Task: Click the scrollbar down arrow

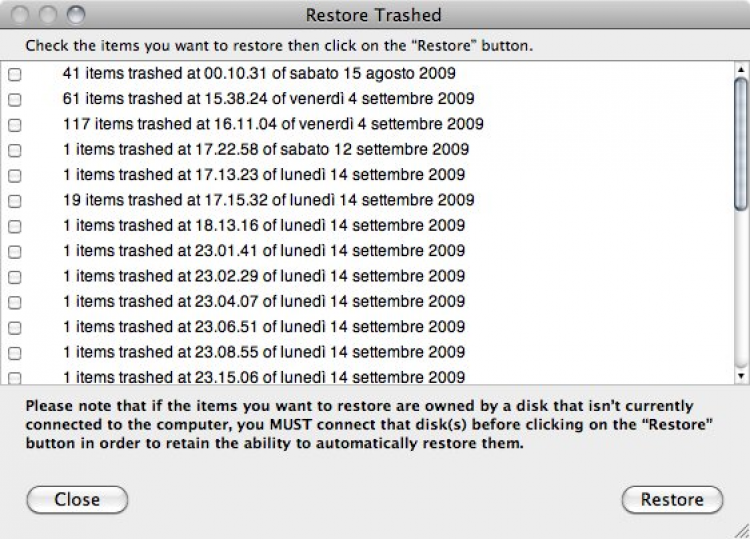Action: coord(741,376)
